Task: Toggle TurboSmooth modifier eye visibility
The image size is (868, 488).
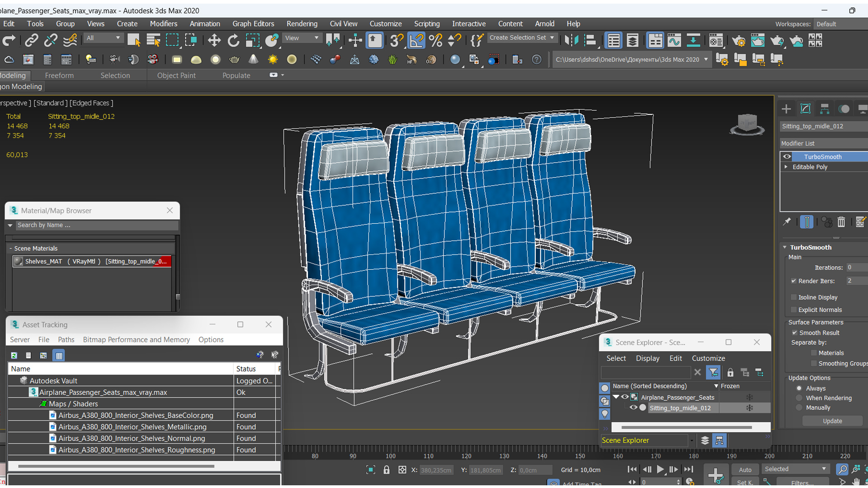Action: click(x=787, y=157)
